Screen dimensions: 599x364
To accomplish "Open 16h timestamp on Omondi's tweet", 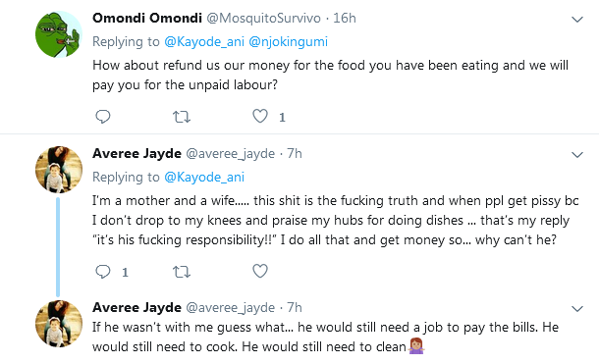I will click(x=345, y=18).
